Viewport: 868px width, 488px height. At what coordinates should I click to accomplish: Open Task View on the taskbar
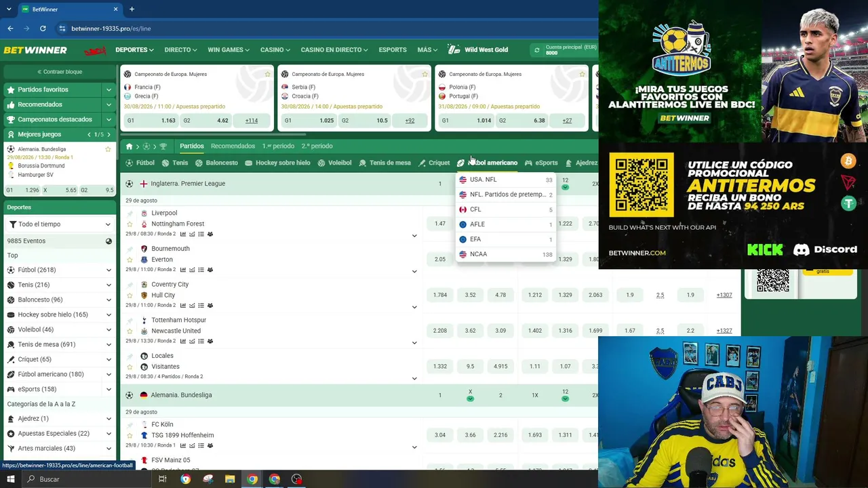(x=163, y=479)
